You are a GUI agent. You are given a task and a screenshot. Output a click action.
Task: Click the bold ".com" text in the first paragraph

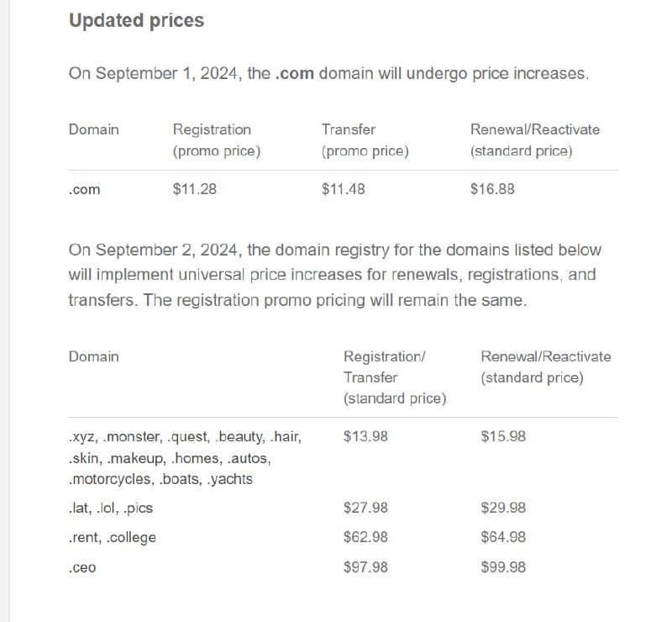(294, 73)
